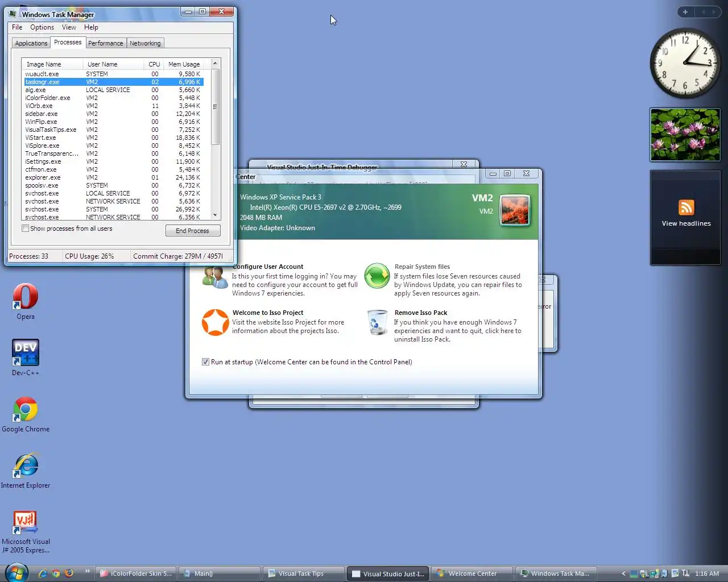Screen dimensions: 728x582
Task: Click process list scrollbar down arrow
Action: click(x=215, y=215)
